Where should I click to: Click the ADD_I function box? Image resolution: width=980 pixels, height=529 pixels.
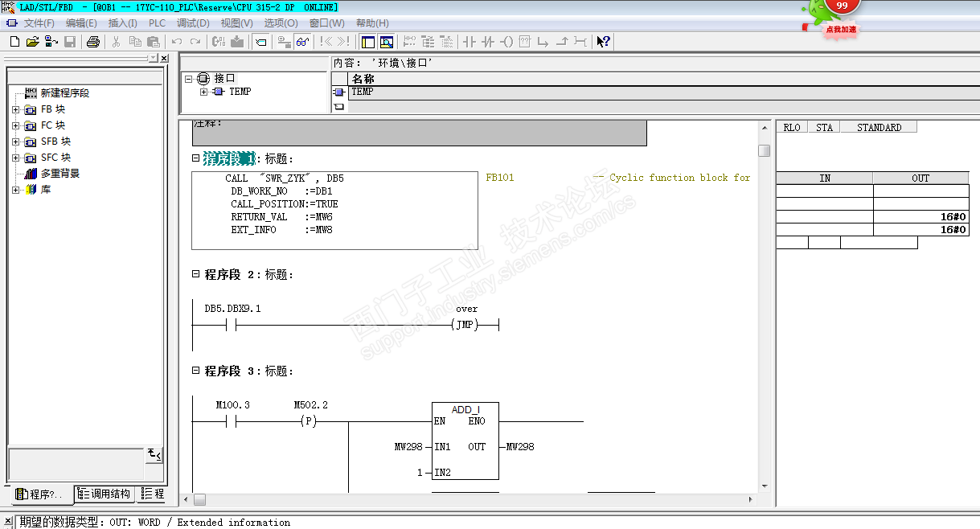point(465,441)
